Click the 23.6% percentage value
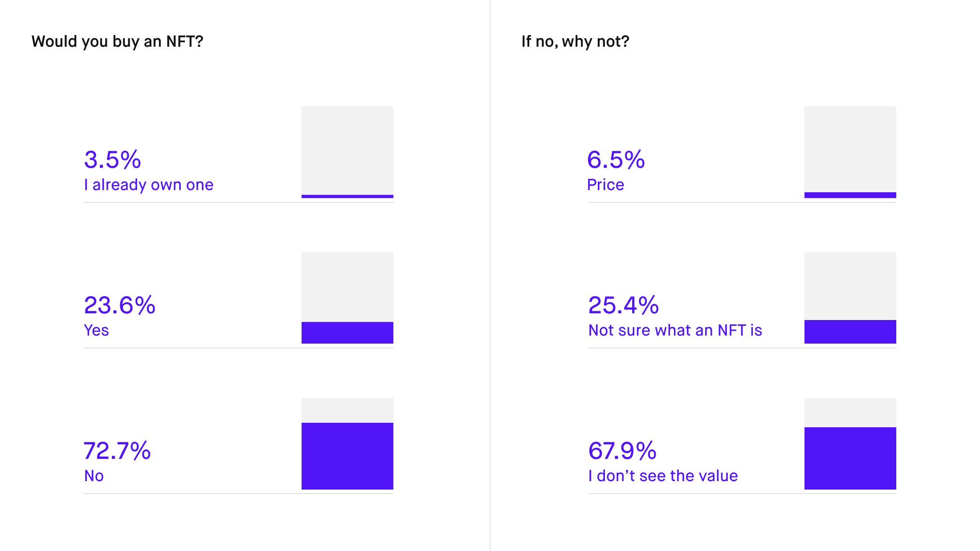Image resolution: width=980 pixels, height=551 pixels. coord(119,305)
